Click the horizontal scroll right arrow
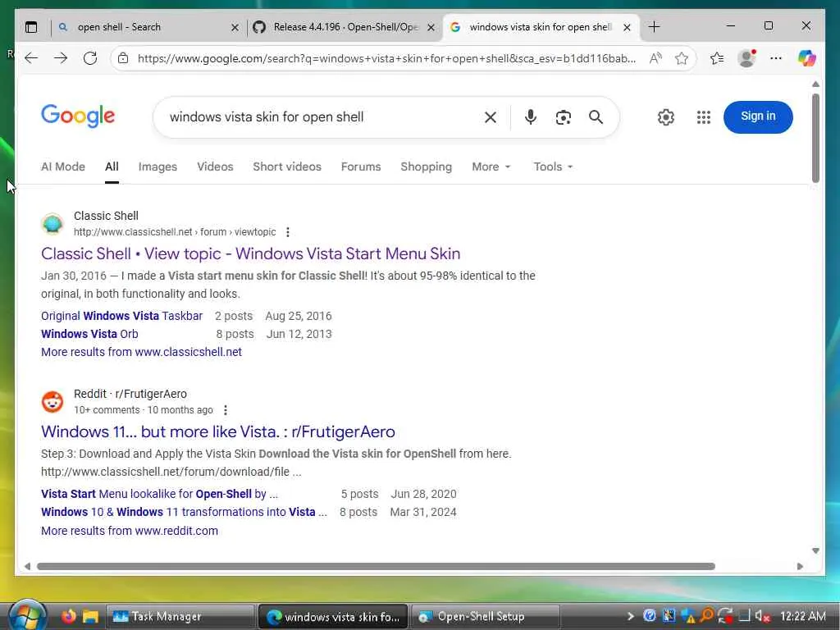This screenshot has width=840, height=630. 800,566
